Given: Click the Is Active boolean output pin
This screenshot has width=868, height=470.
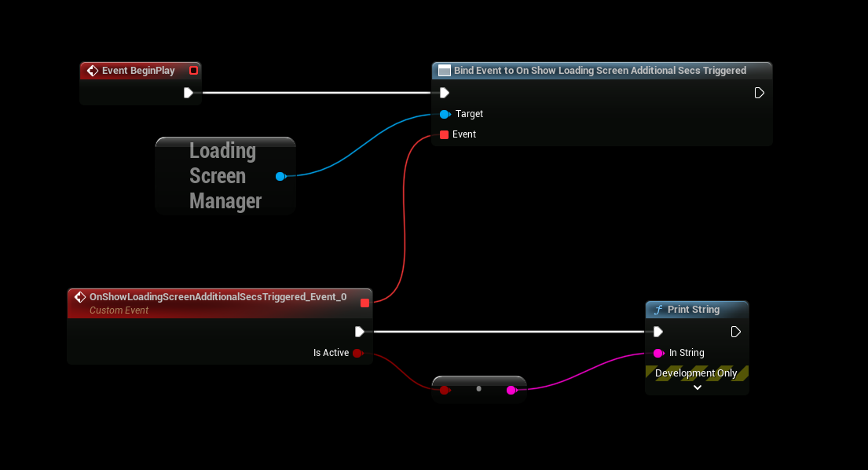Looking at the screenshot, I should pyautogui.click(x=357, y=353).
